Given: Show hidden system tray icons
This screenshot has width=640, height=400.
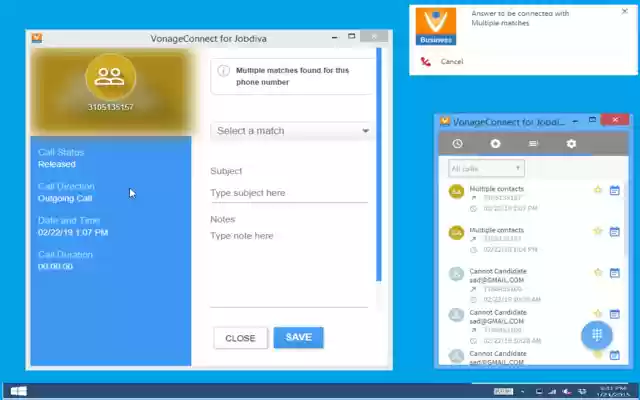Looking at the screenshot, I should (x=522, y=391).
